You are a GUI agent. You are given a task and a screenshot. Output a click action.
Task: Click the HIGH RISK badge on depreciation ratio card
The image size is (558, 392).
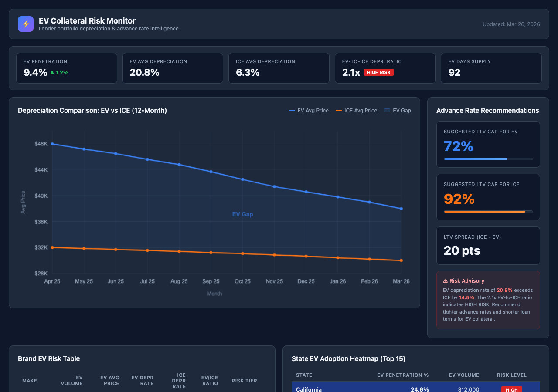click(x=379, y=72)
